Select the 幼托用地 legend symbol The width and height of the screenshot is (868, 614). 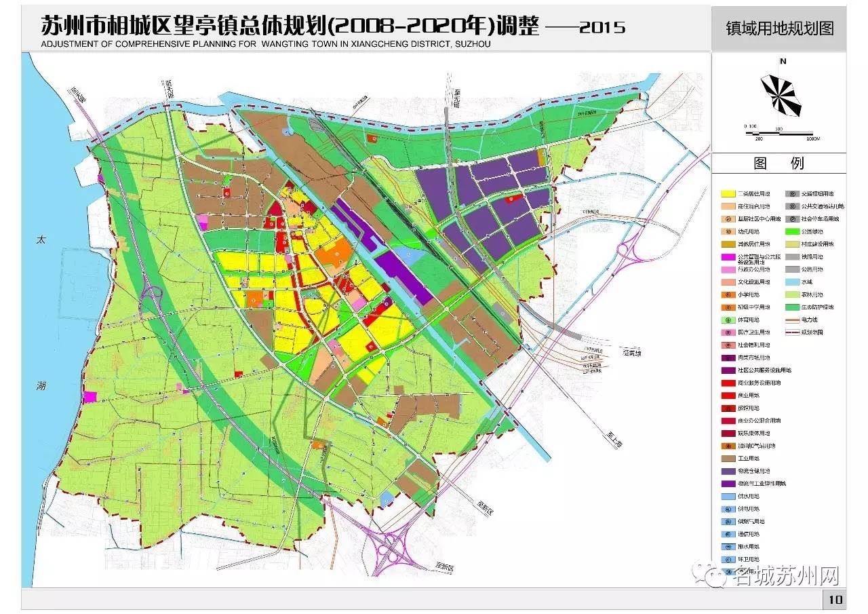coord(727,231)
